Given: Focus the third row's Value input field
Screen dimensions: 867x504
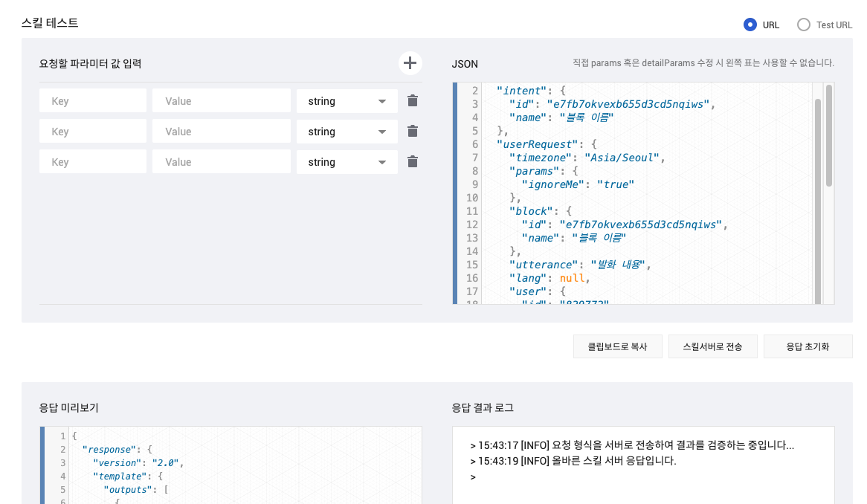Looking at the screenshot, I should (221, 161).
